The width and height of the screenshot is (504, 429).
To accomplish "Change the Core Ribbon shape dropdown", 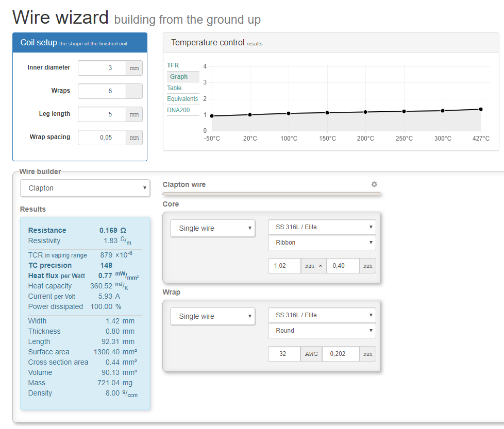I will (x=322, y=243).
